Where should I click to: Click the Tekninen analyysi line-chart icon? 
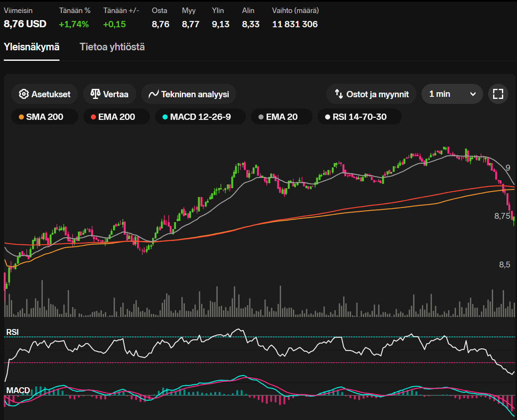point(153,94)
